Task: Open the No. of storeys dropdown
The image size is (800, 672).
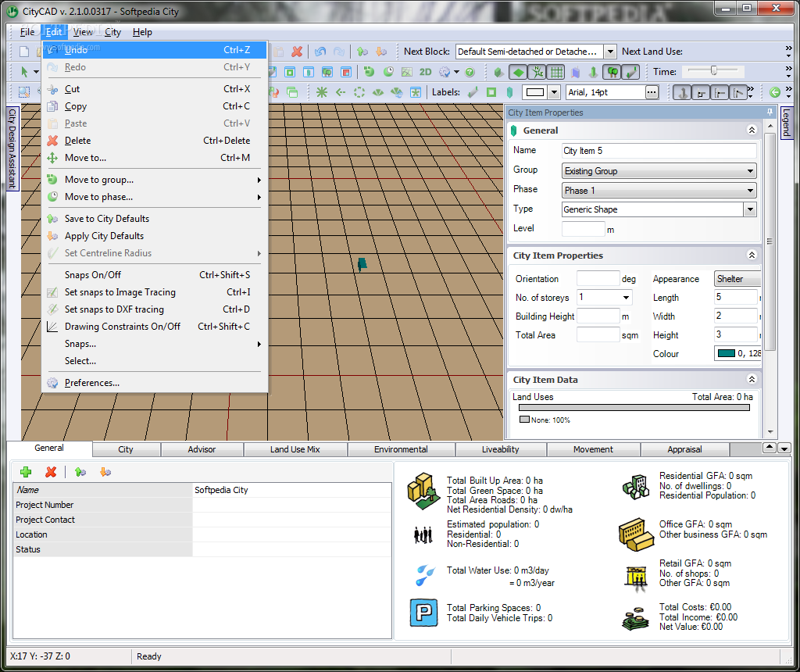Action: (x=626, y=298)
